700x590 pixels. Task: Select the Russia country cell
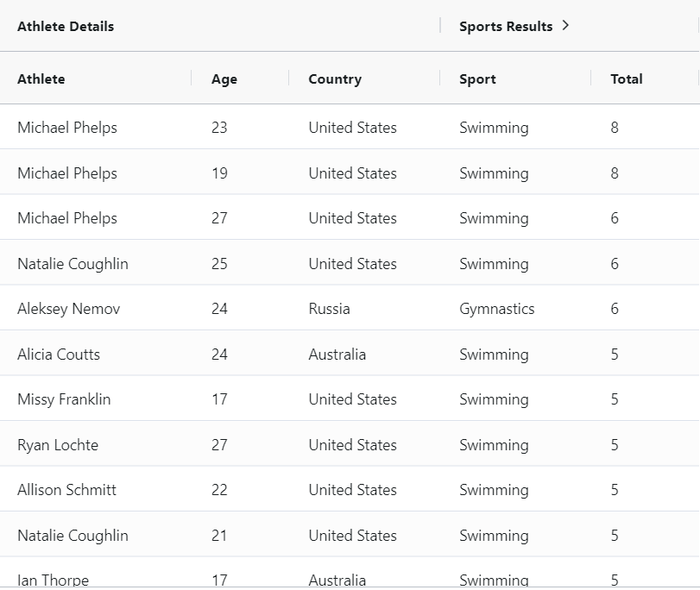pyautogui.click(x=329, y=309)
